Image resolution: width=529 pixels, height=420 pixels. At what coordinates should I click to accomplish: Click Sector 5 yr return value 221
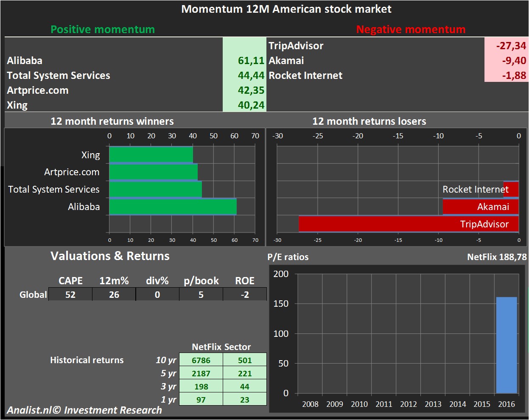tap(245, 373)
